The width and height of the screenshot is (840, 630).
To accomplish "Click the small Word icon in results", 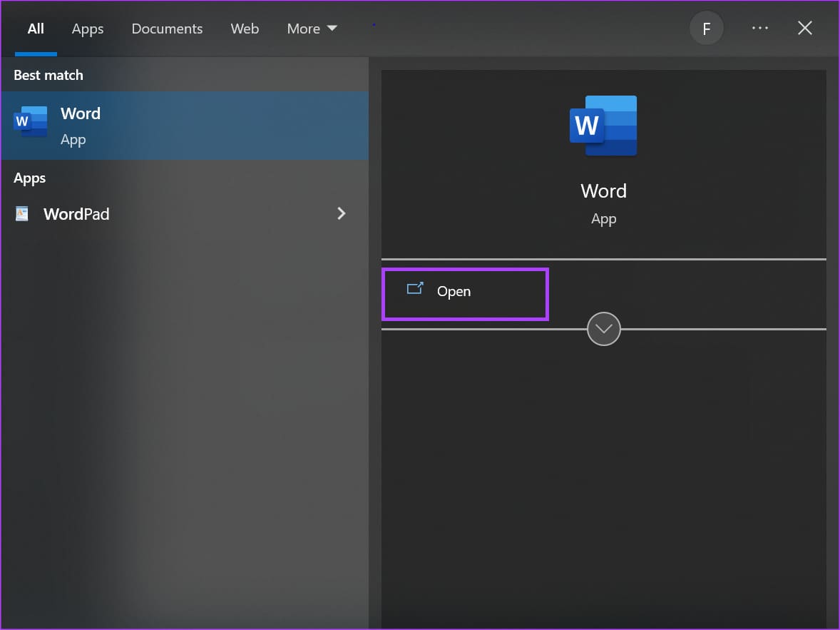I will pos(31,122).
